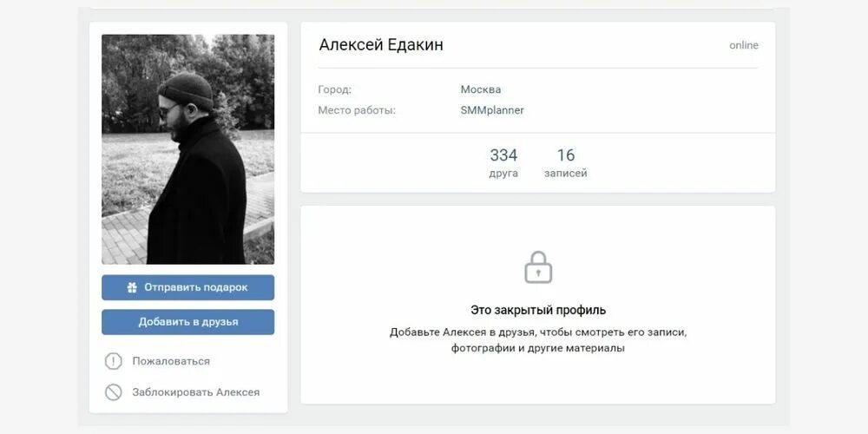Select the Пожаловаться report link
Image resolution: width=868 pixels, height=434 pixels.
tap(171, 361)
